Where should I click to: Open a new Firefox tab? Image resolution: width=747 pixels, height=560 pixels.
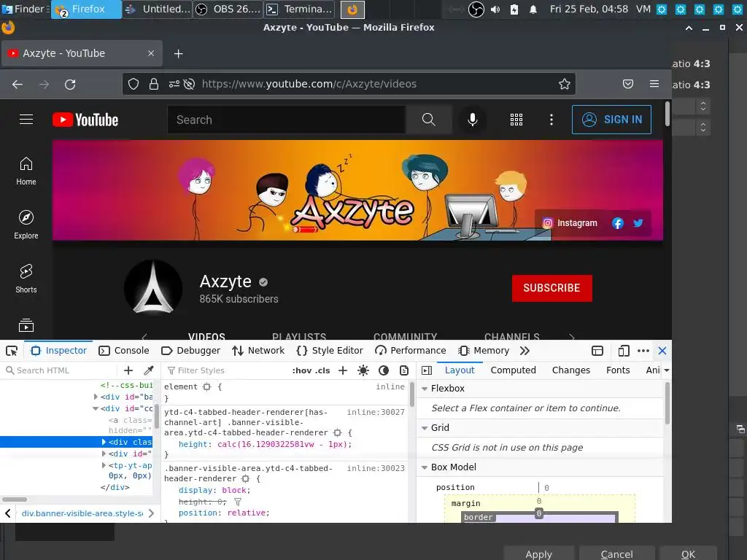click(178, 54)
